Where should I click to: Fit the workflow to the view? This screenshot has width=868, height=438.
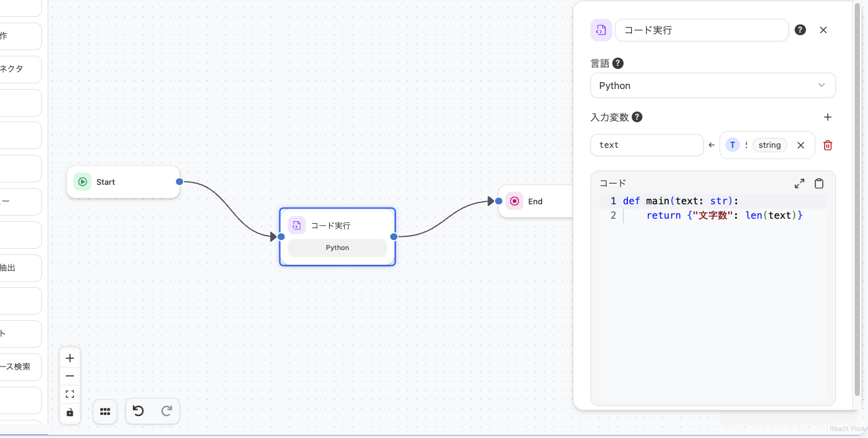click(70, 394)
